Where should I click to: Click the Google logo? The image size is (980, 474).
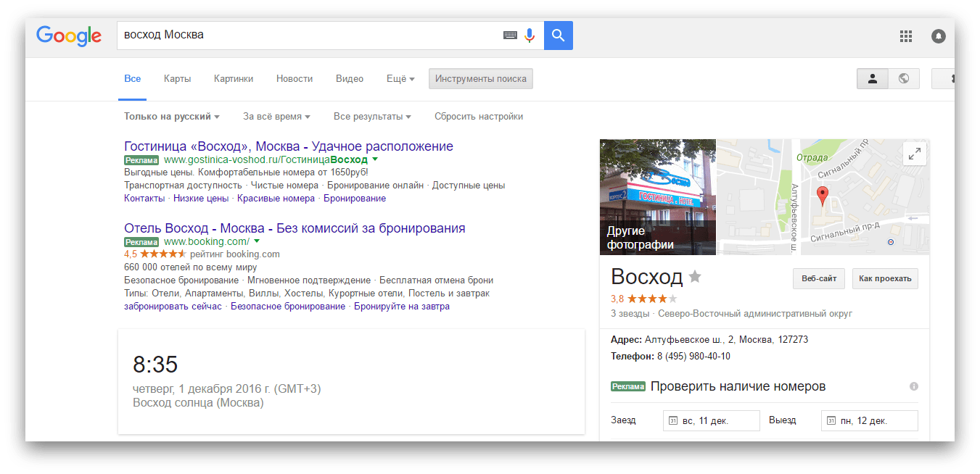click(69, 36)
